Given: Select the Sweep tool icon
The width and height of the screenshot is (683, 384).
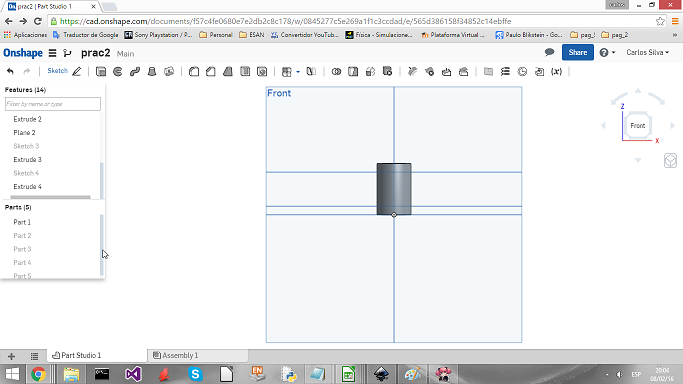Looking at the screenshot, I should click(135, 71).
